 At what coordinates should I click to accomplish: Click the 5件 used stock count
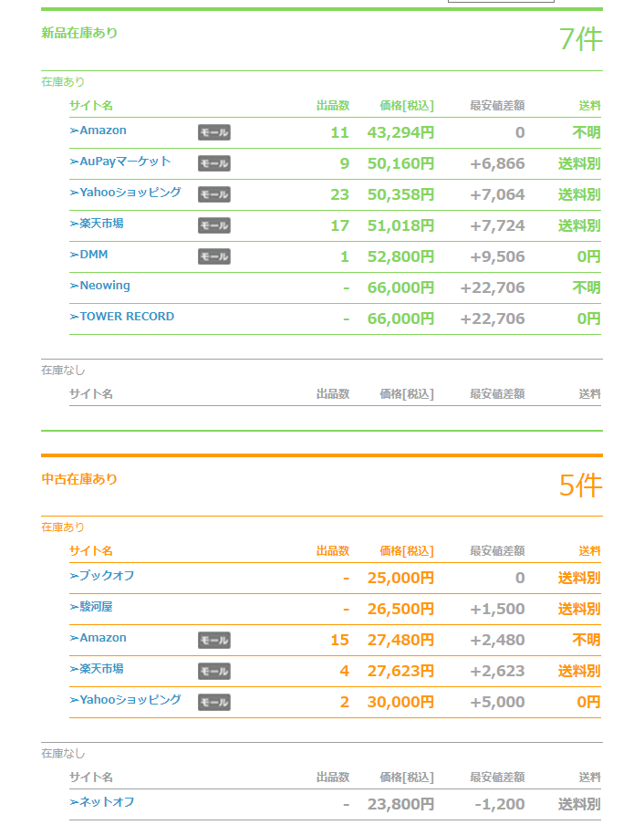[x=580, y=486]
